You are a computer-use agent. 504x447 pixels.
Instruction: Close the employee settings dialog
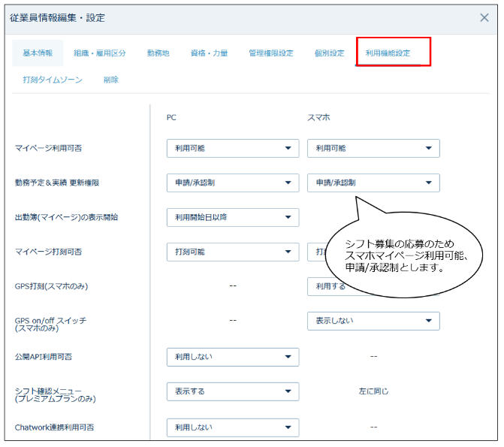(x=484, y=18)
